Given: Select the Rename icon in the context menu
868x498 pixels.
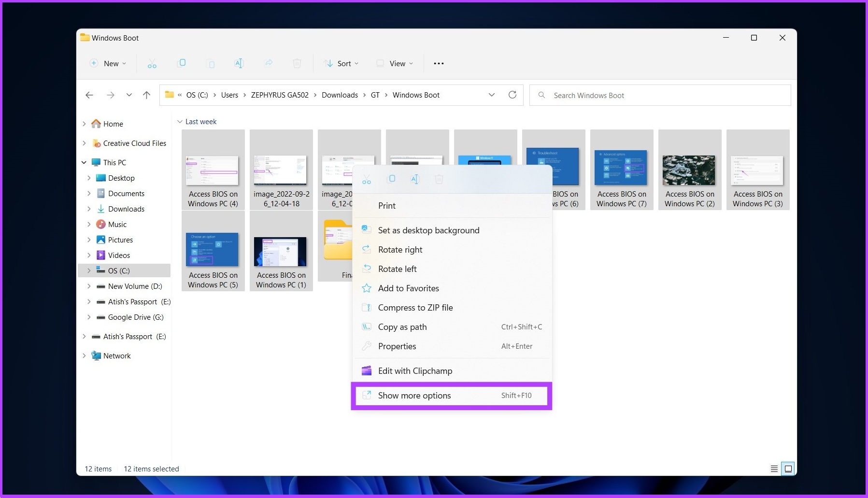Looking at the screenshot, I should [414, 179].
